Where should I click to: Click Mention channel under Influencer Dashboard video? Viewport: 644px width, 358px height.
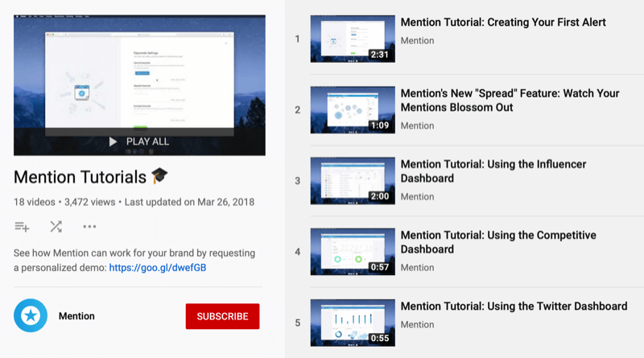point(417,196)
